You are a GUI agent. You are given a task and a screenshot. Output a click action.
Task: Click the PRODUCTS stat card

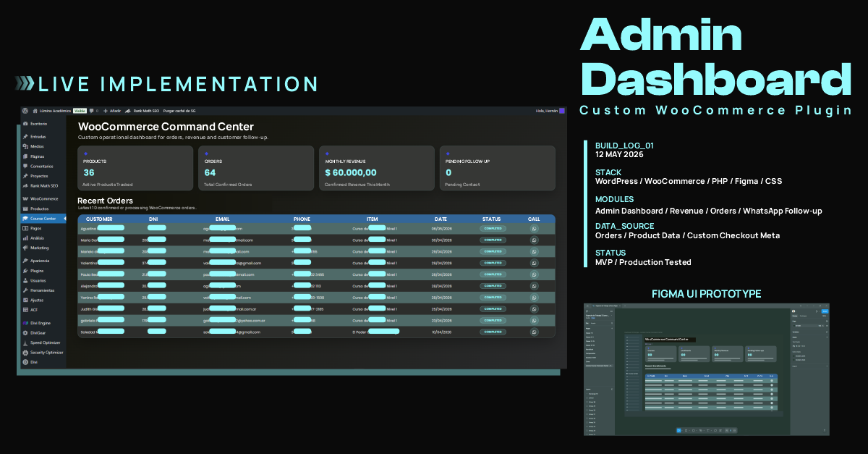[136, 168]
